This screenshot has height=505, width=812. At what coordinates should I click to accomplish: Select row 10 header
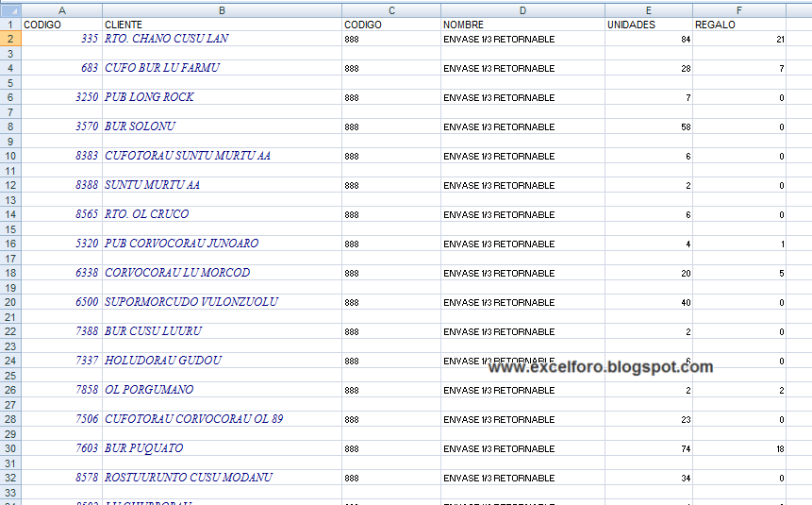click(10, 156)
